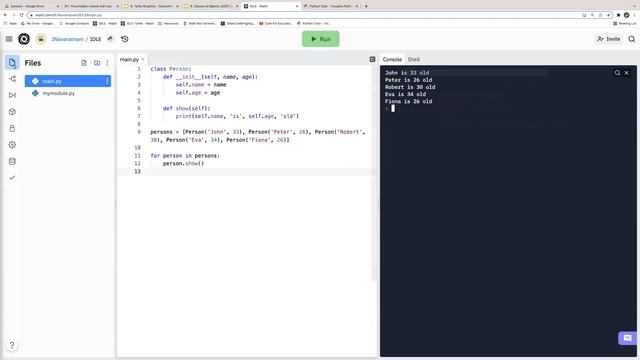Click the Add file icon in Files panel
The width and height of the screenshot is (640, 360).
pyautogui.click(x=84, y=63)
